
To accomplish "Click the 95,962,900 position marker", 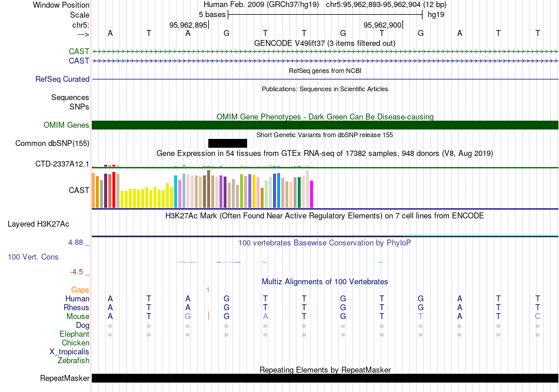I will [x=382, y=25].
